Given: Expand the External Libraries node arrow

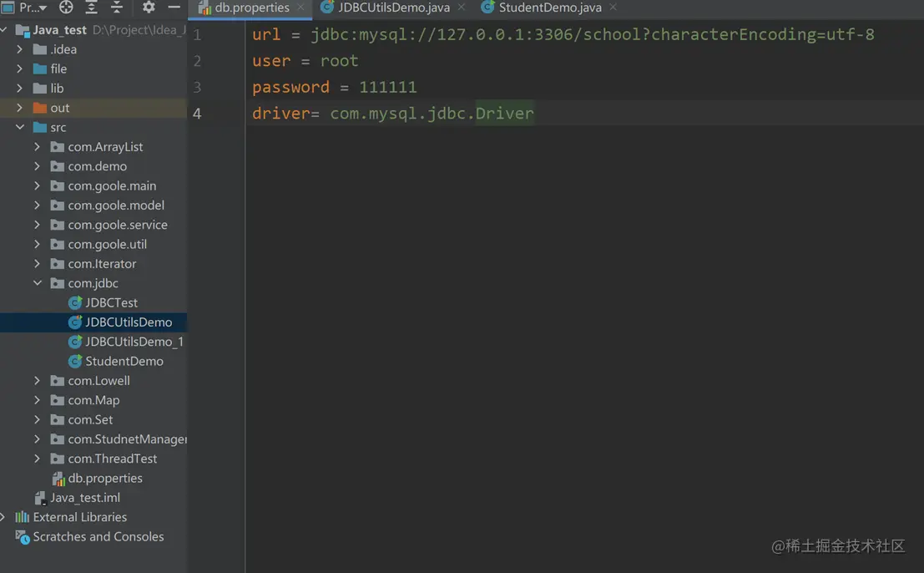Looking at the screenshot, I should point(3,516).
